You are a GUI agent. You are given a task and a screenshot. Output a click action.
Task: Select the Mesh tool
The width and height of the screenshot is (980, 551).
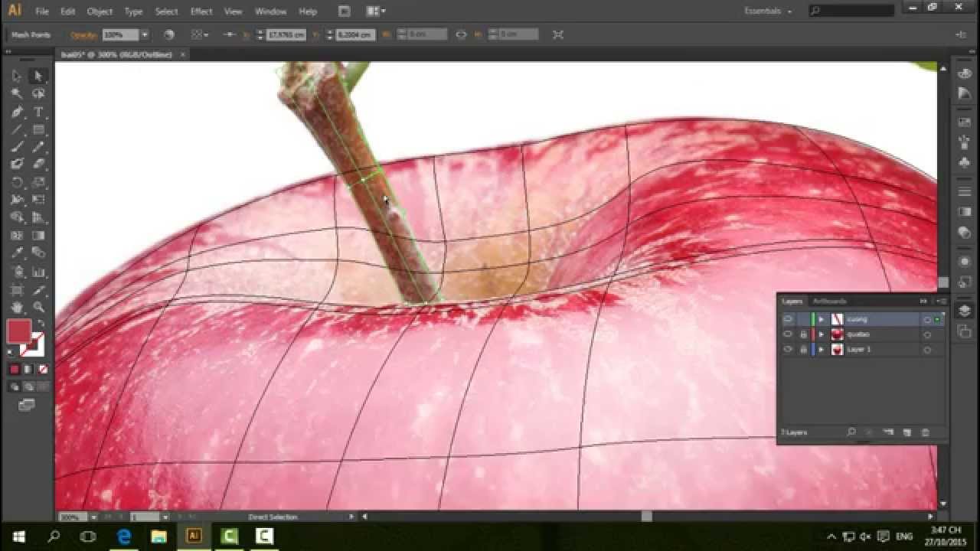(17, 235)
